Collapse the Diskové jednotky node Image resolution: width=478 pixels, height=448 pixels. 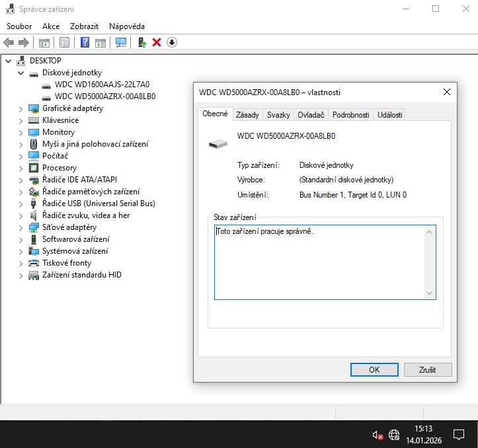[20, 73]
